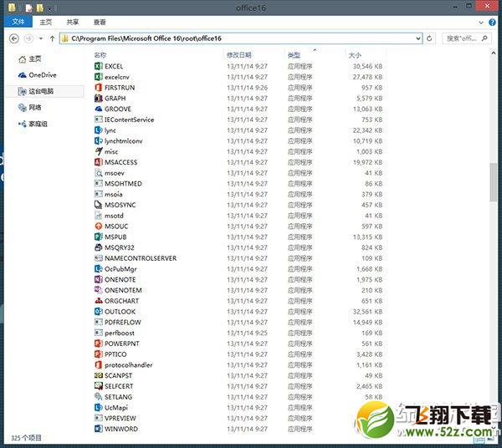Image resolution: width=502 pixels, height=448 pixels.
Task: Select the PDFREFLOW file name
Action: [x=123, y=322]
